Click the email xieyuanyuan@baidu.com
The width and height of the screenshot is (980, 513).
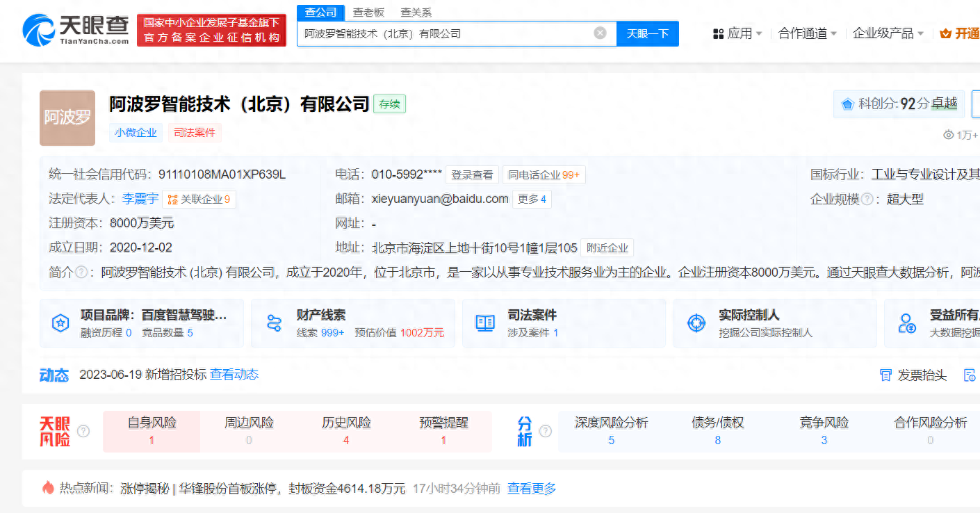click(x=440, y=199)
